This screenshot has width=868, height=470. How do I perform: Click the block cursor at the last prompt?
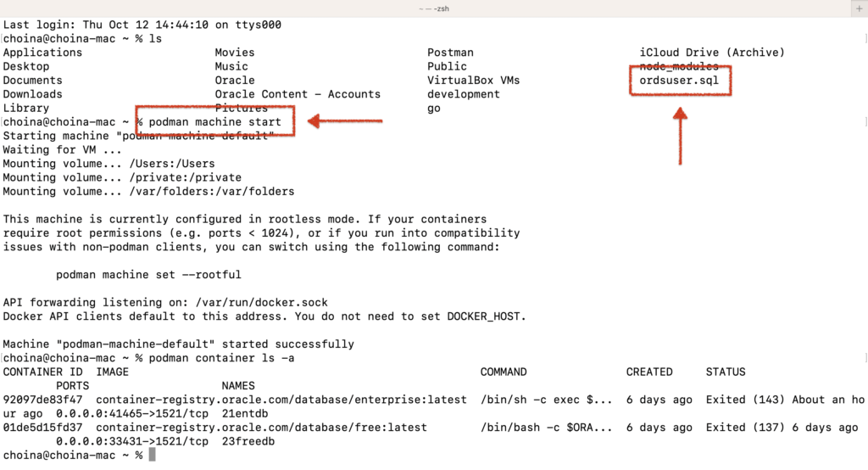(153, 456)
